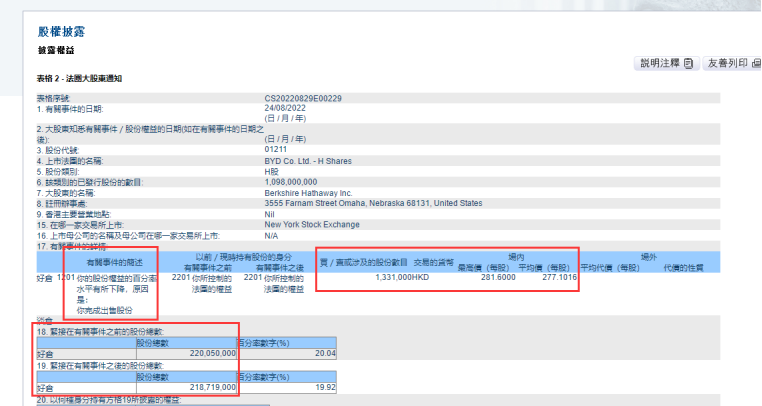
Task: Open event code 1201 link
Action: click(66, 277)
